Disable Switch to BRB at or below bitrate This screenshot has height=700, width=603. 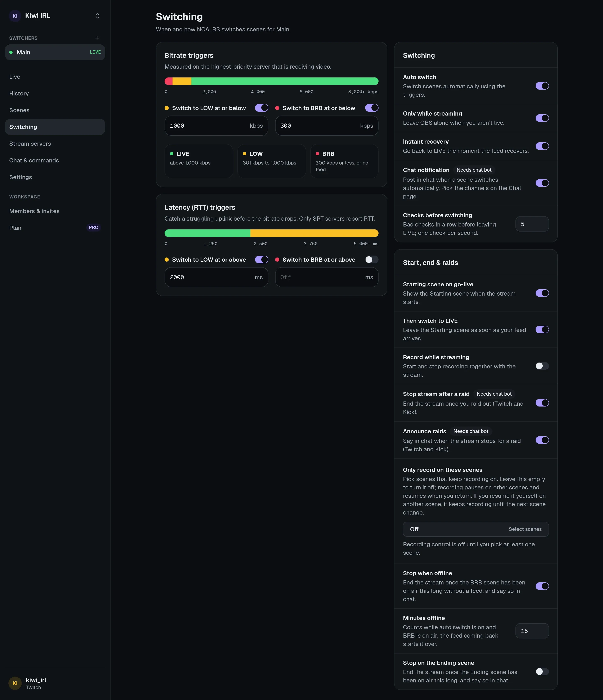click(x=371, y=108)
